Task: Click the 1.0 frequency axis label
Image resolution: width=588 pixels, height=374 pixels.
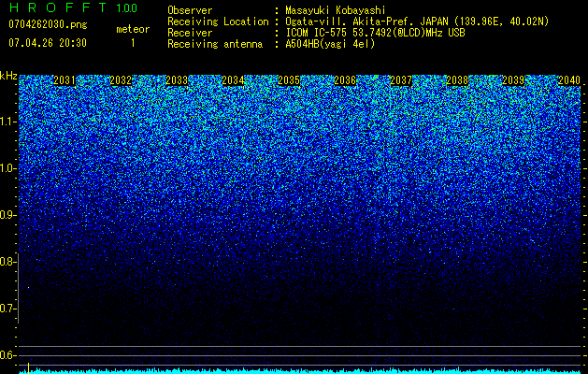Action: [7, 168]
